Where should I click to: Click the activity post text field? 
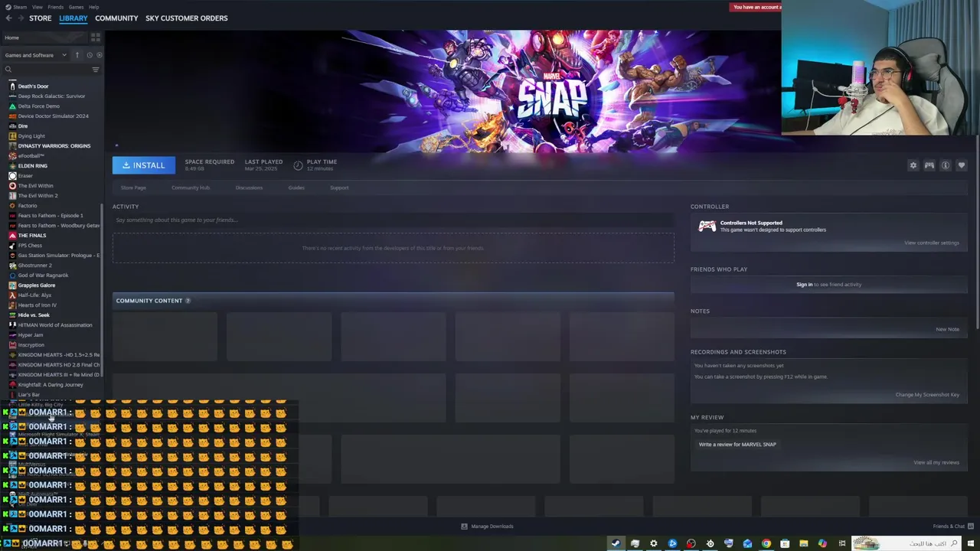point(394,220)
